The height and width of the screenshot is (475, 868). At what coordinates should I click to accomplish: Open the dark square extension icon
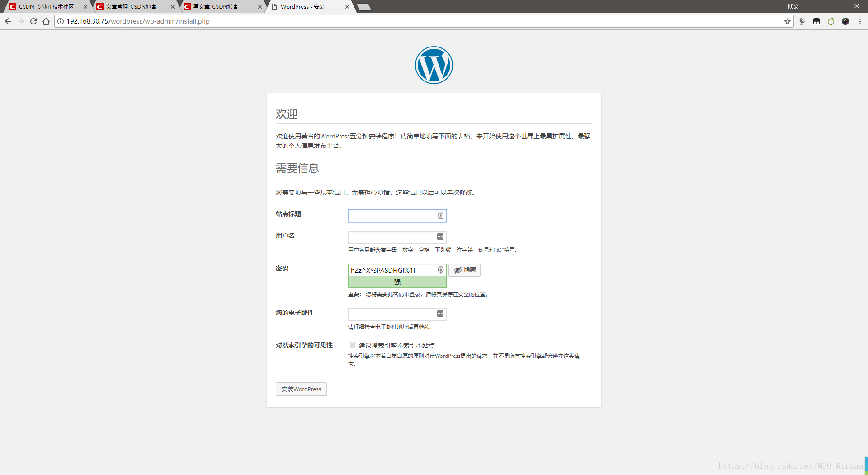pyautogui.click(x=816, y=21)
